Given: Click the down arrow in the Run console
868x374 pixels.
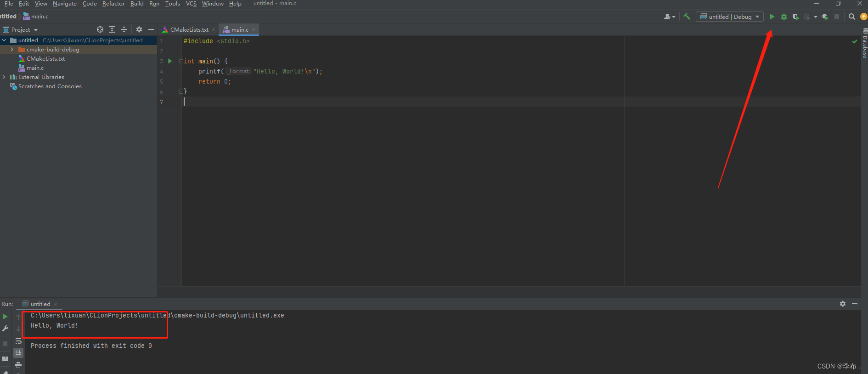Looking at the screenshot, I should pos(18,329).
